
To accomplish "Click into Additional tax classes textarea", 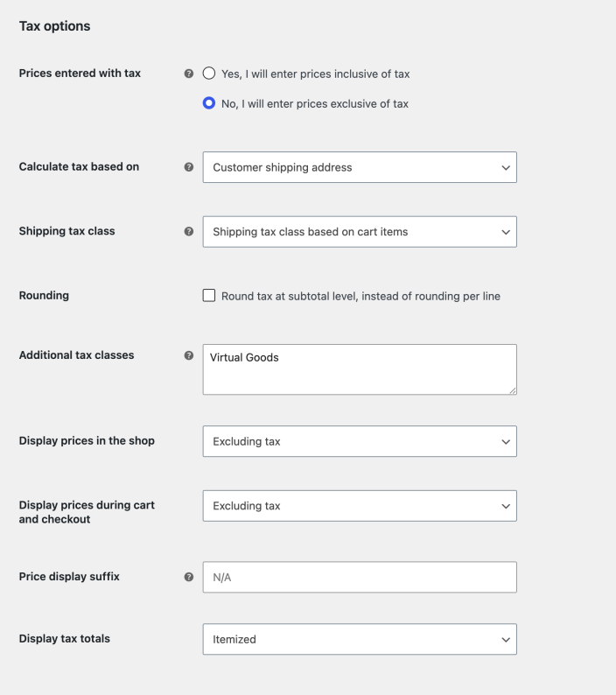I will tap(360, 369).
